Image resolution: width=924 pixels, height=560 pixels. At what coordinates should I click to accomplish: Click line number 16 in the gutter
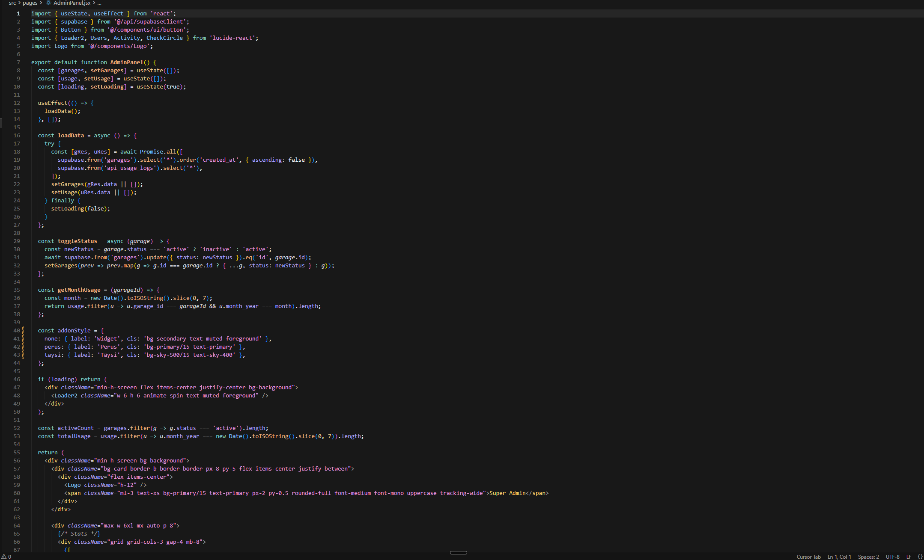17,136
